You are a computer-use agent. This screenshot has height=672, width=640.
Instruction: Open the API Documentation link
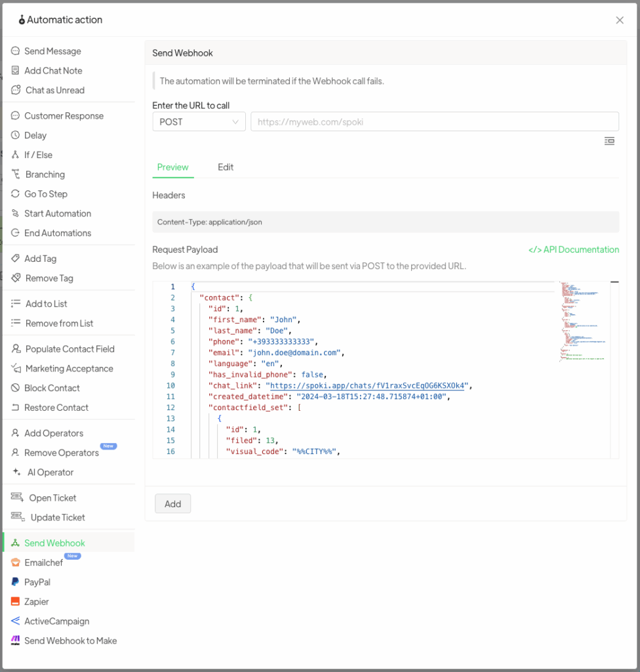[574, 249]
